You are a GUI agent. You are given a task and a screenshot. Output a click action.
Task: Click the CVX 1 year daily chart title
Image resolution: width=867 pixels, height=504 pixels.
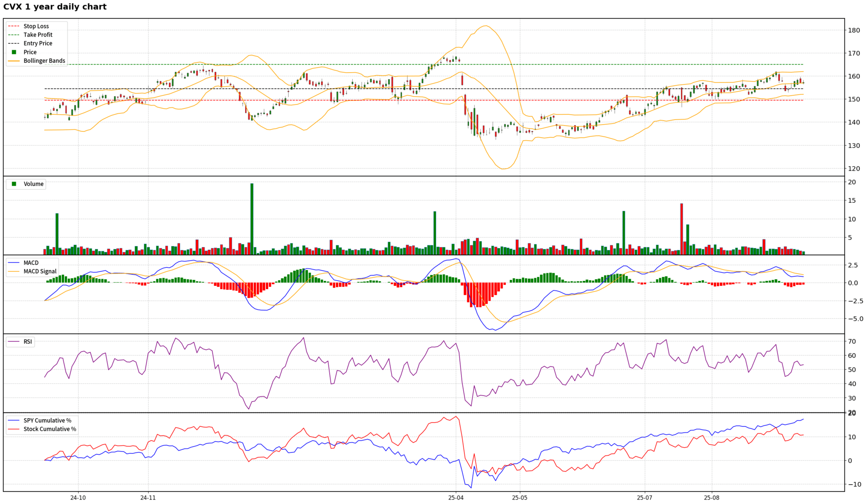coord(55,7)
